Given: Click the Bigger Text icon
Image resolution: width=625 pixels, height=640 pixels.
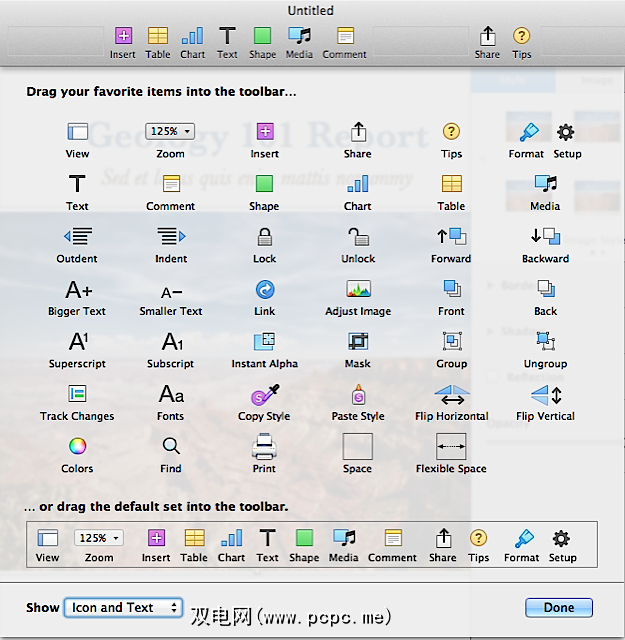Looking at the screenshot, I should (77, 290).
